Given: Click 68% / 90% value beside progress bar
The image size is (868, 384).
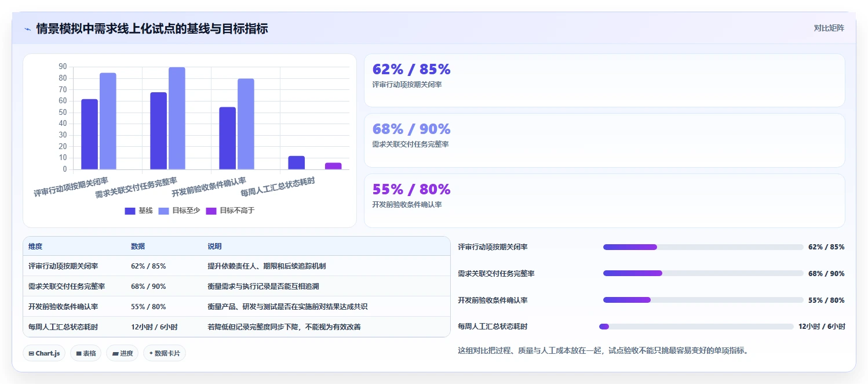Looking at the screenshot, I should coord(826,273).
